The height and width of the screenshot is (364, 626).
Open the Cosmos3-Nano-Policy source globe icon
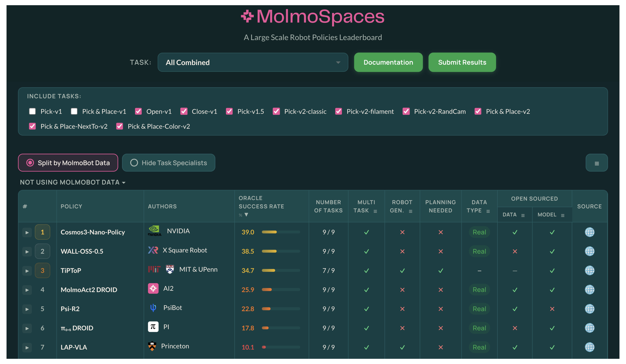[x=589, y=232]
